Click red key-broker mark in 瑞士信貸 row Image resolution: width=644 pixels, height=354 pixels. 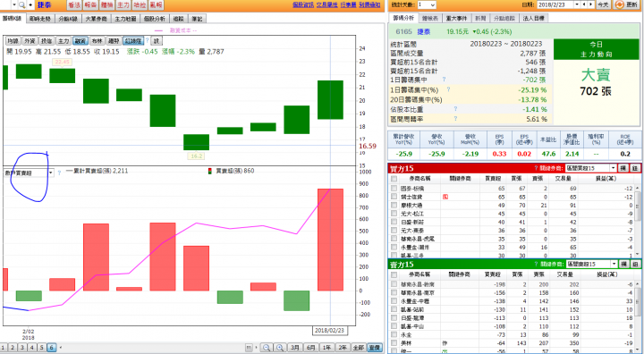coord(445,198)
